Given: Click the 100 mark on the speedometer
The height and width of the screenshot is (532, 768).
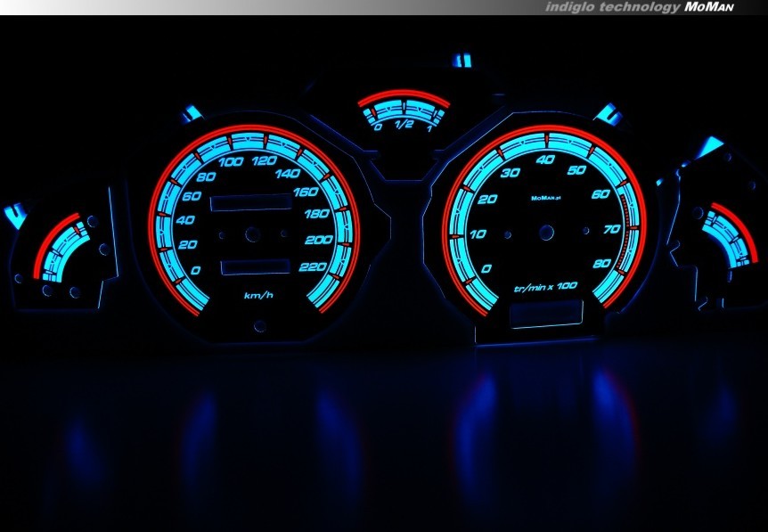Looking at the screenshot, I should coord(232,162).
